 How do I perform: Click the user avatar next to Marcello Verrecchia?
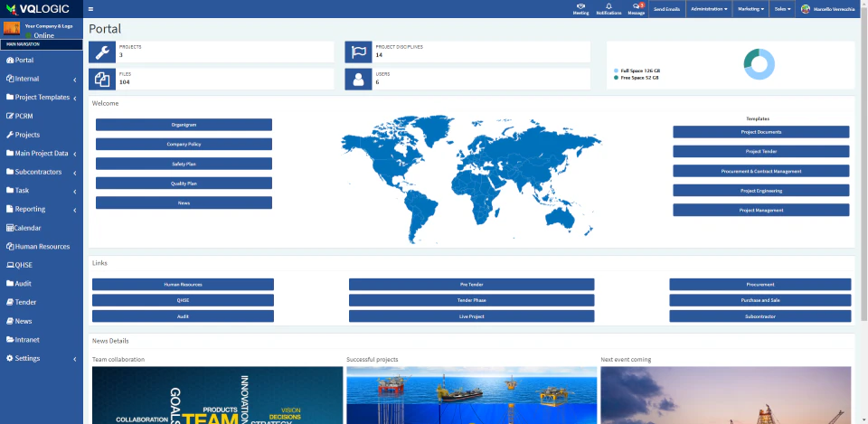pyautogui.click(x=806, y=9)
